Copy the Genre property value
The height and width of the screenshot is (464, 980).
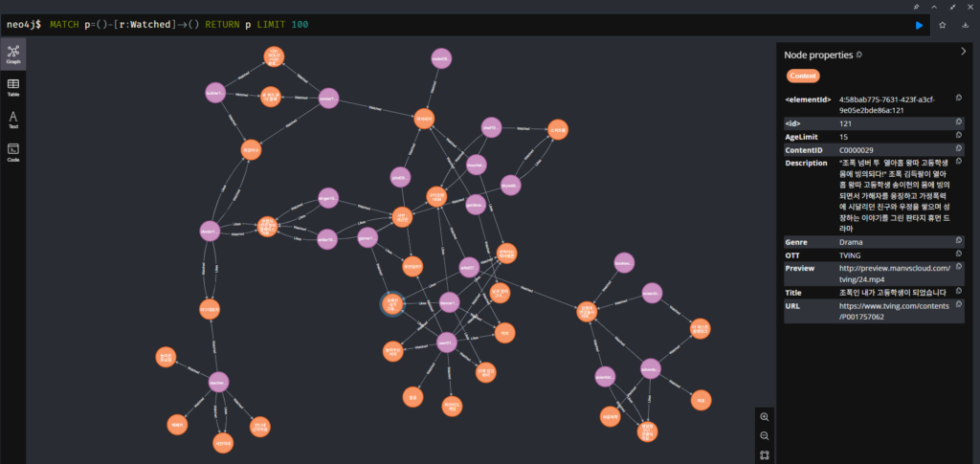pos(959,242)
